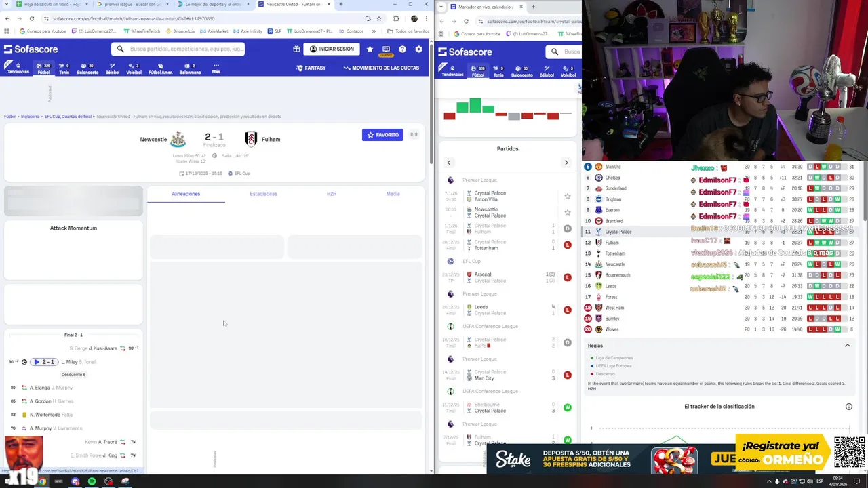Click the header monitor icon marked Nuevo

click(386, 49)
